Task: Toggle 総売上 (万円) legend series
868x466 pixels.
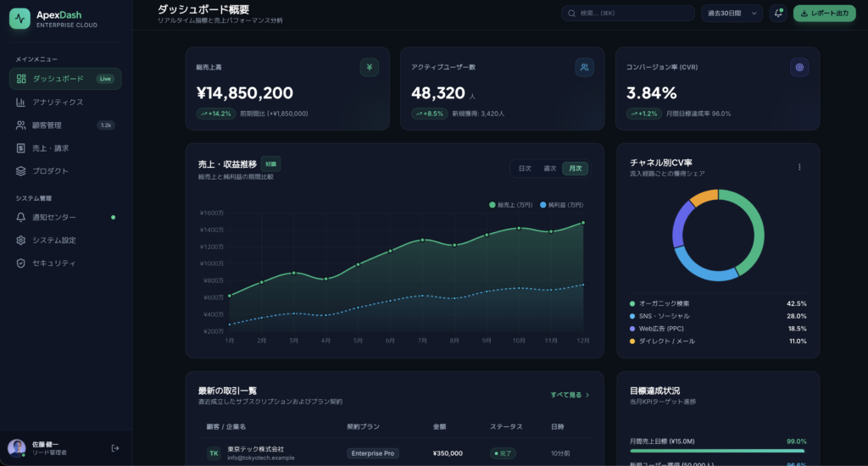Action: 510,205
